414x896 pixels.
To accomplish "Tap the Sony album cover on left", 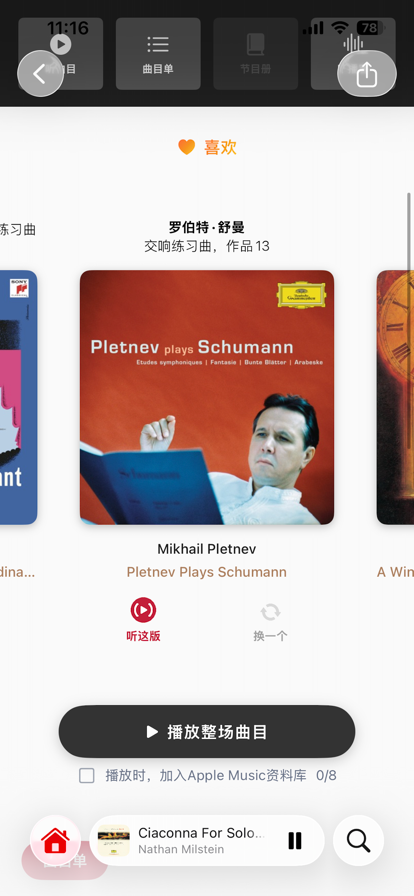I will tap(18, 397).
